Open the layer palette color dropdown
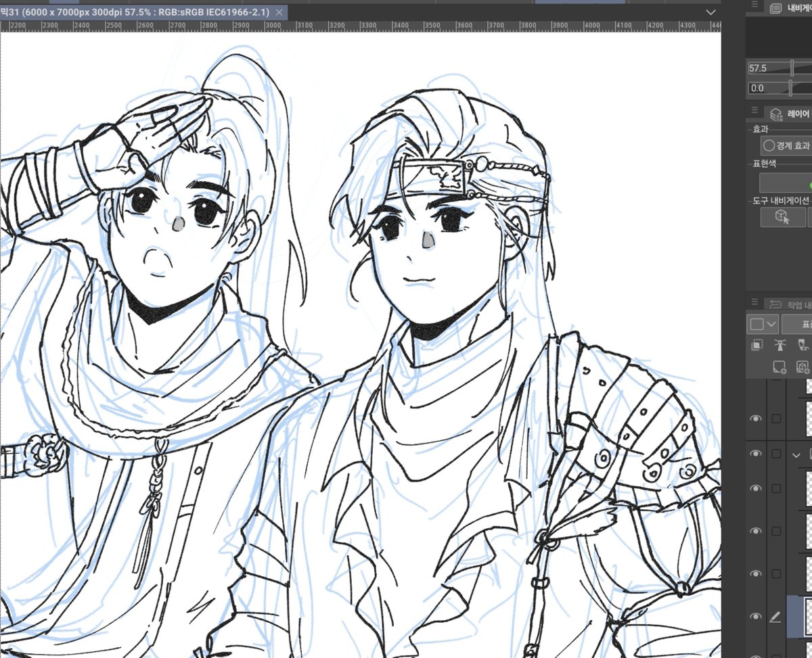The height and width of the screenshot is (658, 812). point(763,324)
